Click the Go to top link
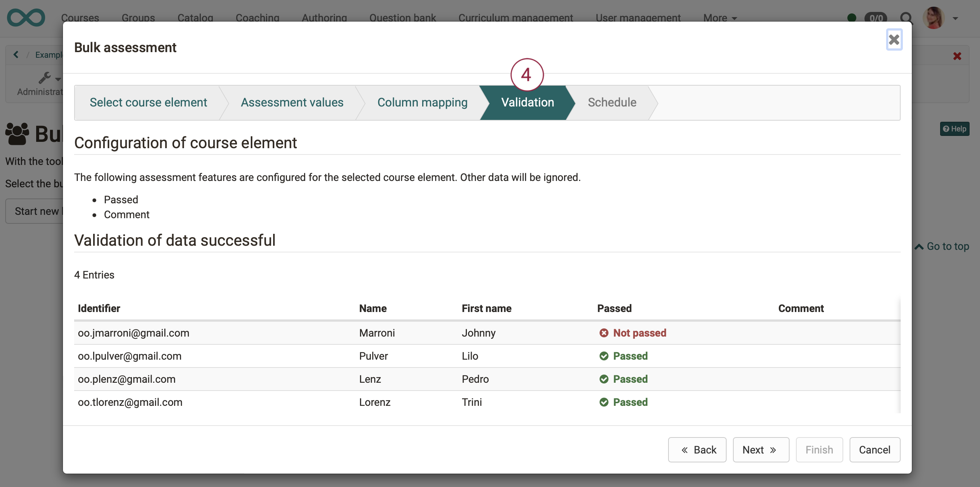This screenshot has height=487, width=980. tap(942, 246)
